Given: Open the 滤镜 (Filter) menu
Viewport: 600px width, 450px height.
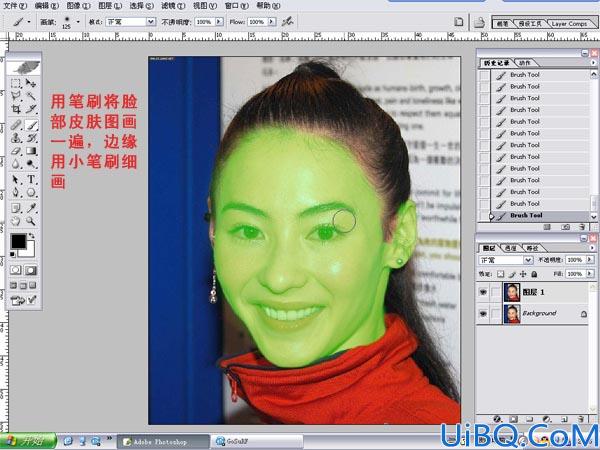Looking at the screenshot, I should pos(173,6).
